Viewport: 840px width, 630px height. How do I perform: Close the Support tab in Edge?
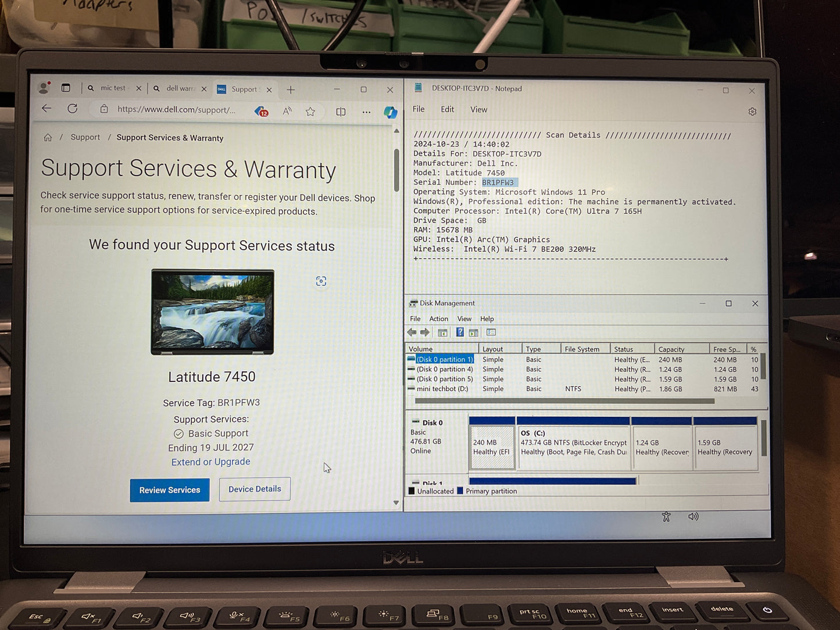click(x=269, y=90)
